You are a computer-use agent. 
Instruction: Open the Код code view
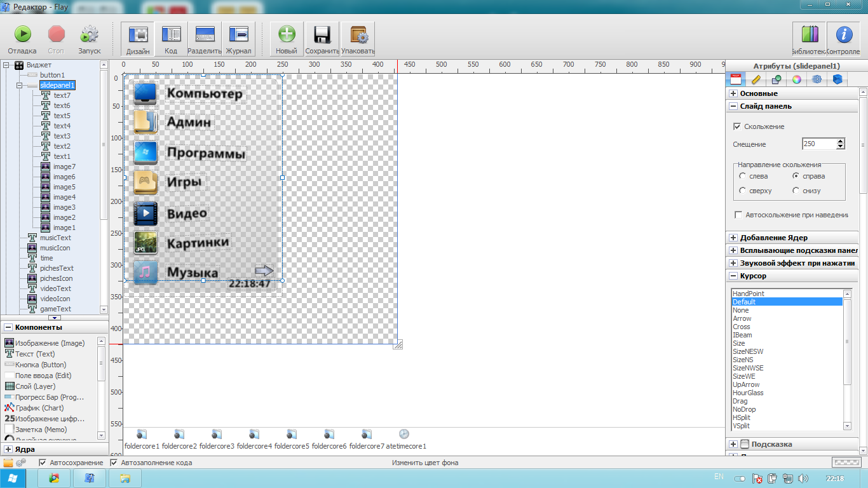(171, 35)
